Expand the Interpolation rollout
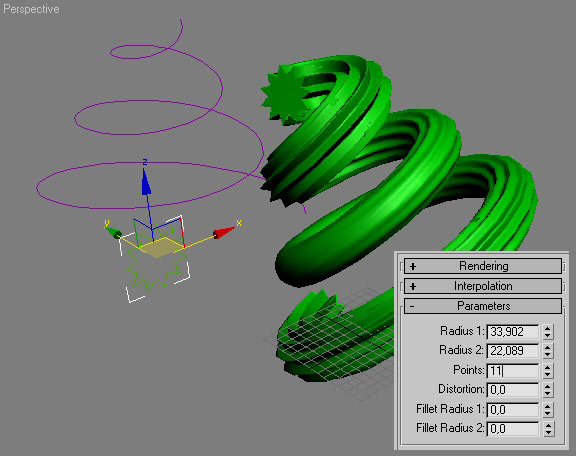576x456 pixels. (483, 286)
